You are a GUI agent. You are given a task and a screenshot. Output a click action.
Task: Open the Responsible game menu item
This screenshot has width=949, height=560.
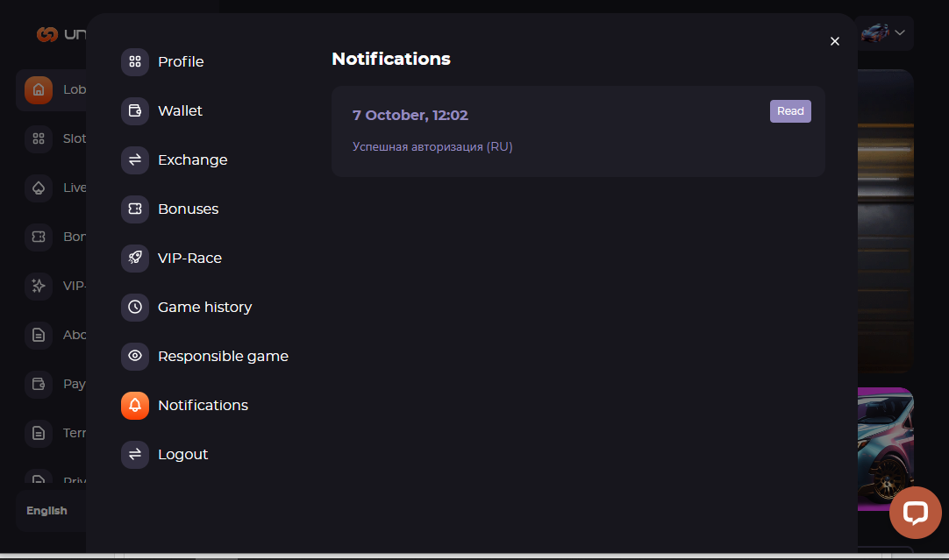point(223,356)
